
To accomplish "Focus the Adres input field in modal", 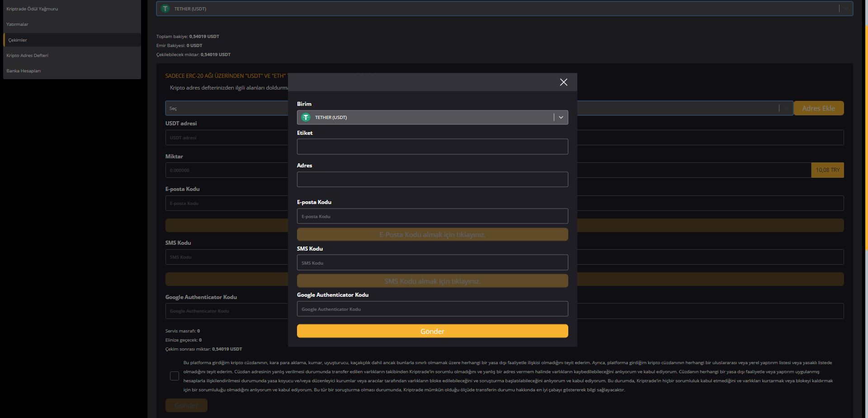I will coord(432,179).
